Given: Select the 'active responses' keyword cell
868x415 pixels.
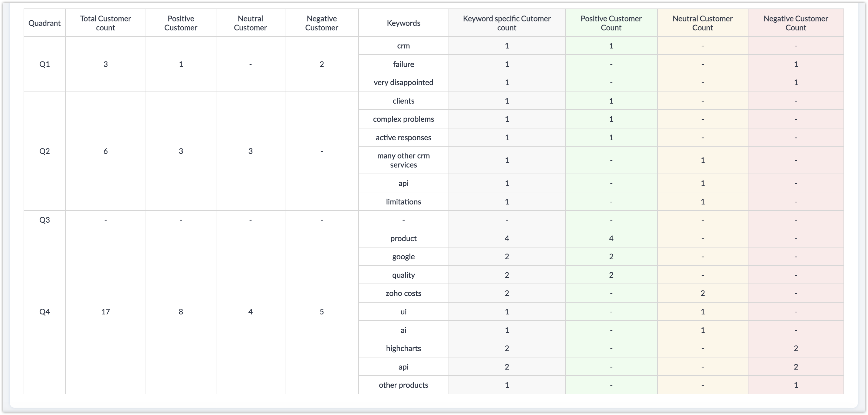Looking at the screenshot, I should tap(403, 138).
